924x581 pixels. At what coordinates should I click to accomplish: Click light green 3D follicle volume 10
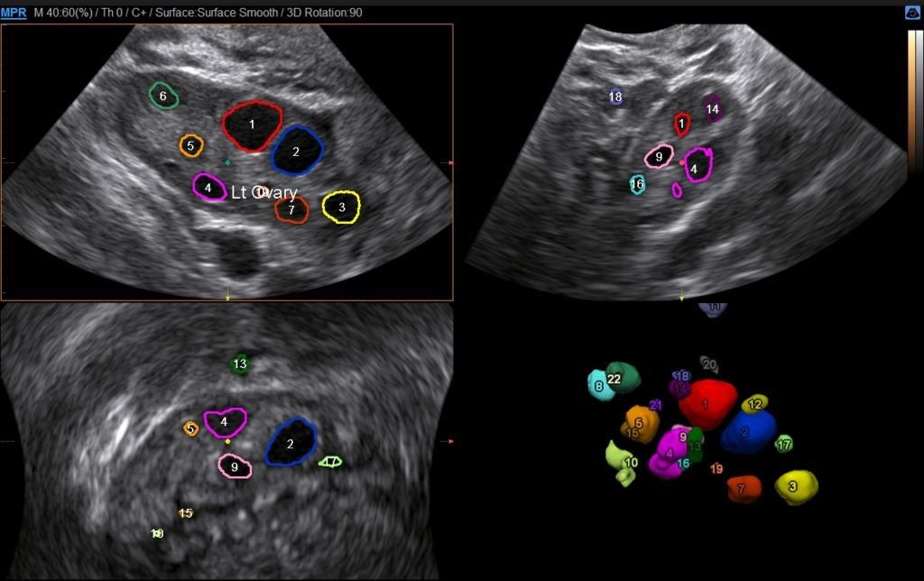[x=622, y=461]
